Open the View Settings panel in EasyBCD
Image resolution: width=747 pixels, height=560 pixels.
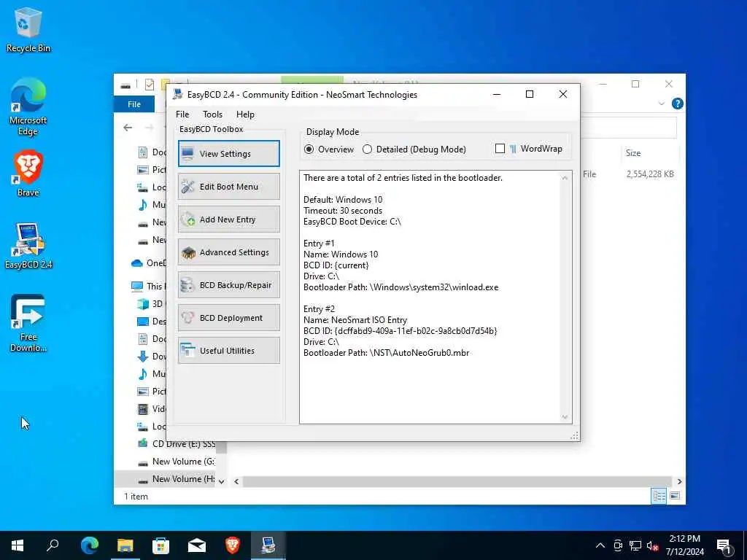[x=228, y=153]
